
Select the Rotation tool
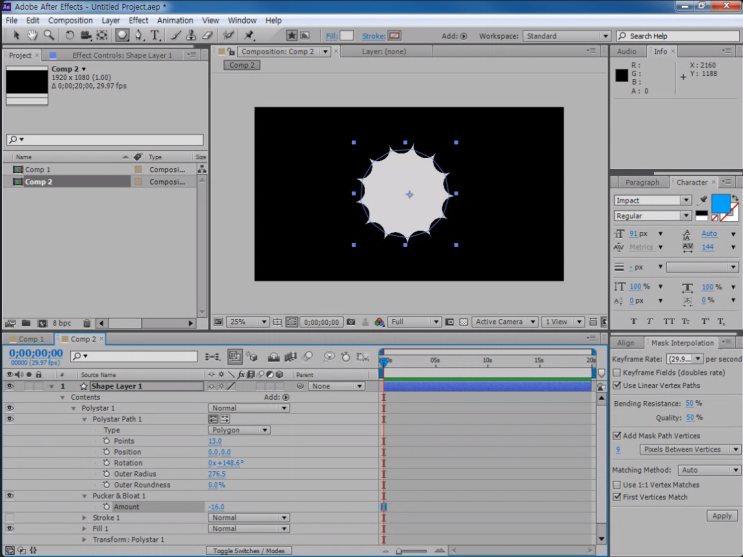[x=70, y=35]
